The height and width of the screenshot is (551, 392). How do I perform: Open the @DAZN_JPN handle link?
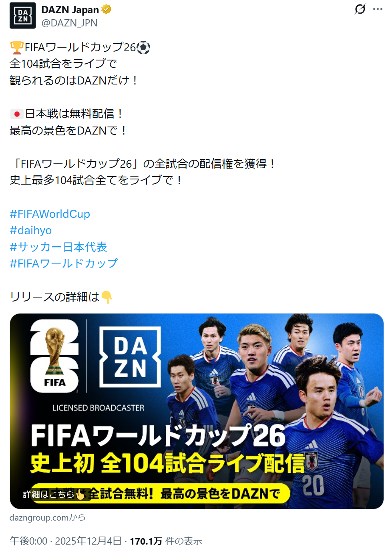[x=69, y=23]
